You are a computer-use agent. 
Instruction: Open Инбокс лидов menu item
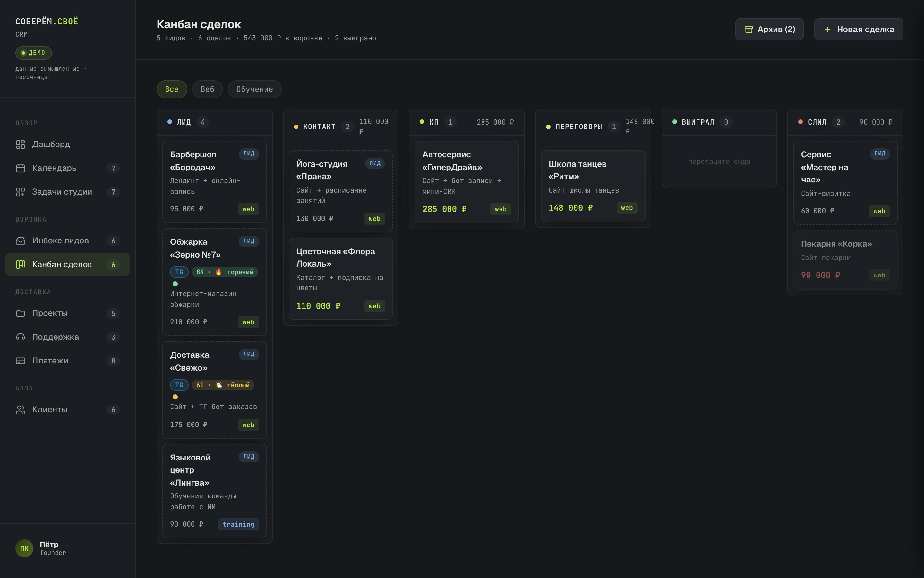pos(68,241)
